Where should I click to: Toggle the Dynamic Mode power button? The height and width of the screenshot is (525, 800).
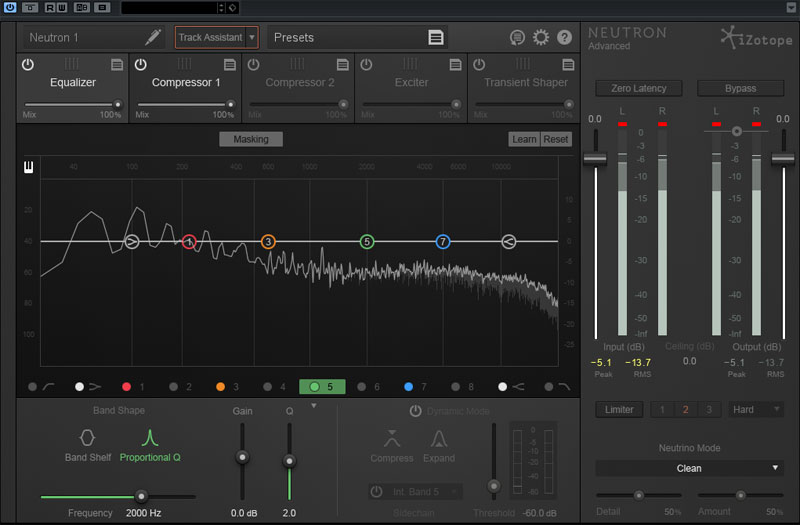click(x=415, y=411)
